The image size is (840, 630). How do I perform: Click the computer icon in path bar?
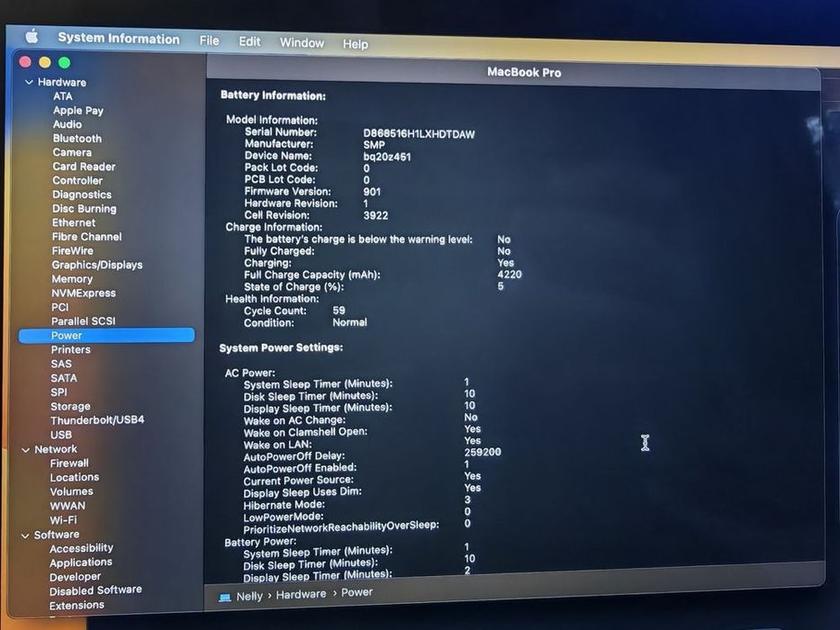point(225,598)
